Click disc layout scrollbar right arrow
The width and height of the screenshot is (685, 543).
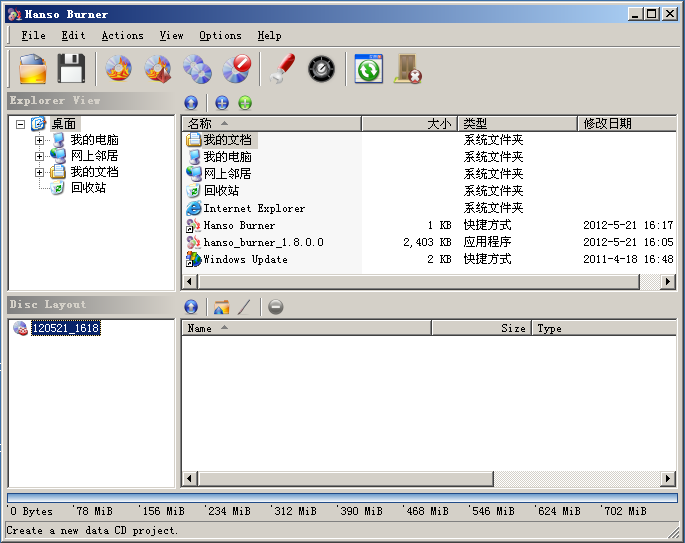point(668,478)
